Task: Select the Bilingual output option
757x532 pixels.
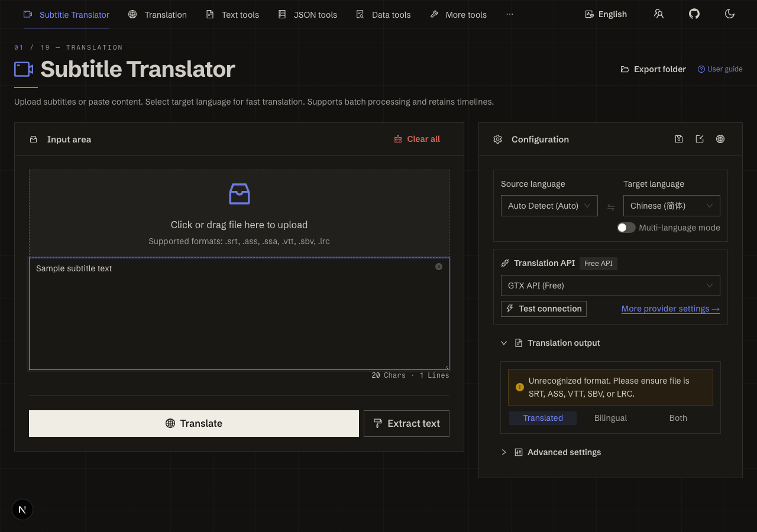Action: click(x=610, y=418)
